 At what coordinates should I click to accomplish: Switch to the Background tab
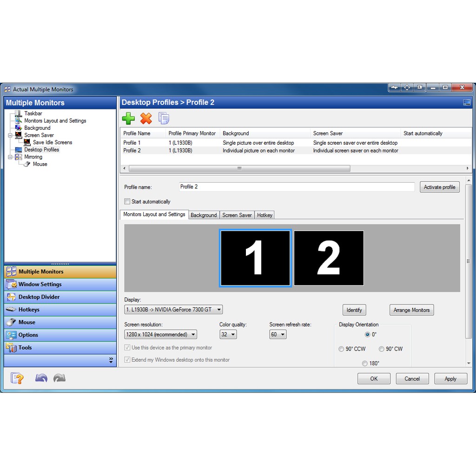pos(204,215)
